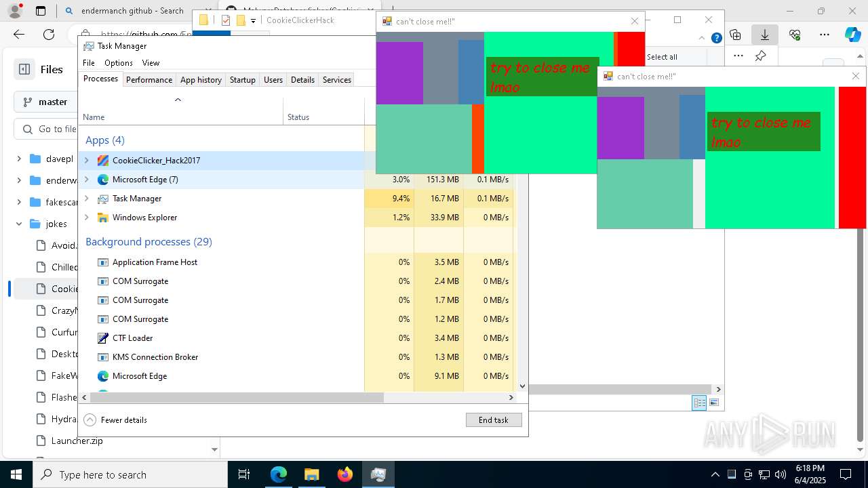Image resolution: width=868 pixels, height=488 pixels.
Task: Open Edge tab actions menu icon
Action: (x=41, y=11)
